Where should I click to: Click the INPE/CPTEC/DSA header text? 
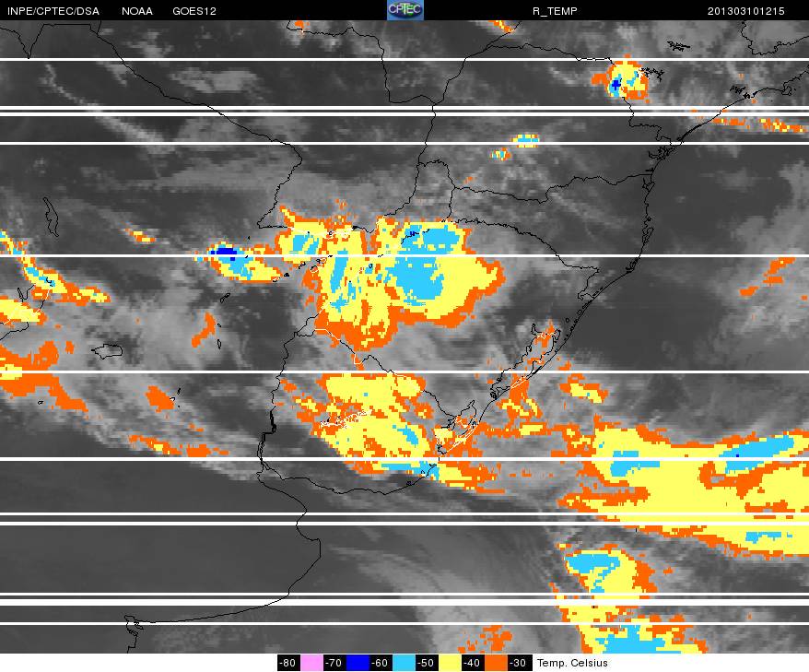pos(53,11)
